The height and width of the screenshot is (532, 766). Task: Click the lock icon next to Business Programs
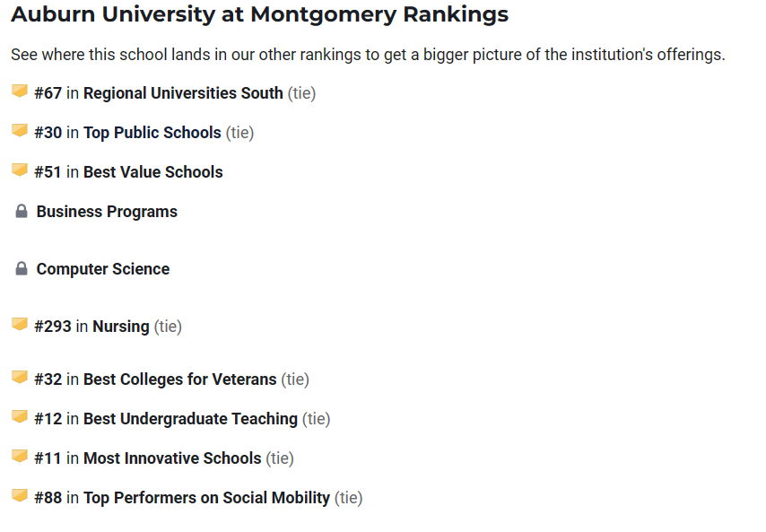pyautogui.click(x=22, y=212)
